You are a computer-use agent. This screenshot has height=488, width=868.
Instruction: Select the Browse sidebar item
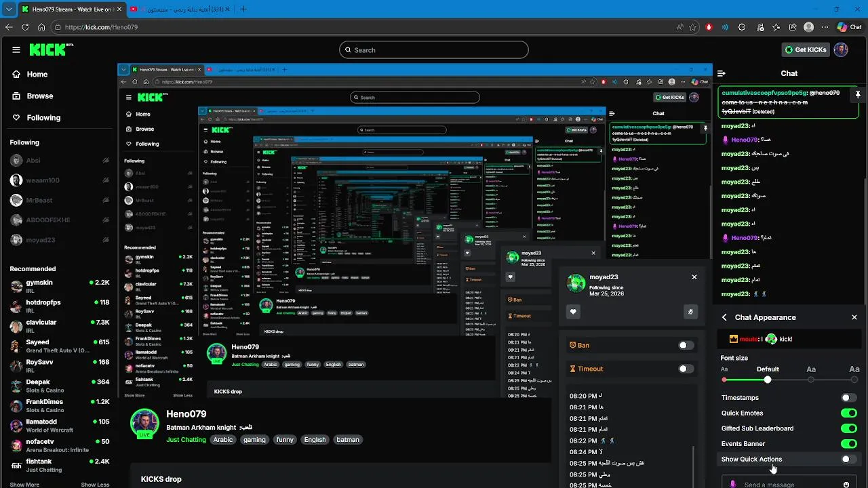[x=58, y=96]
